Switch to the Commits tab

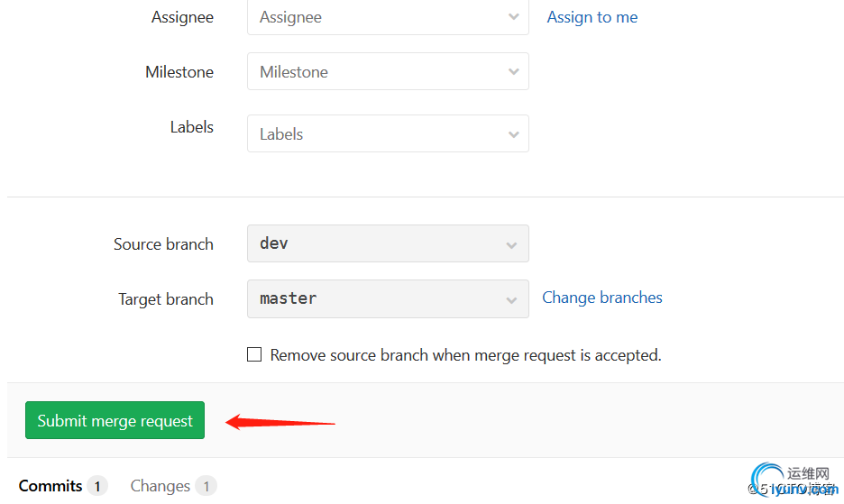(x=50, y=486)
